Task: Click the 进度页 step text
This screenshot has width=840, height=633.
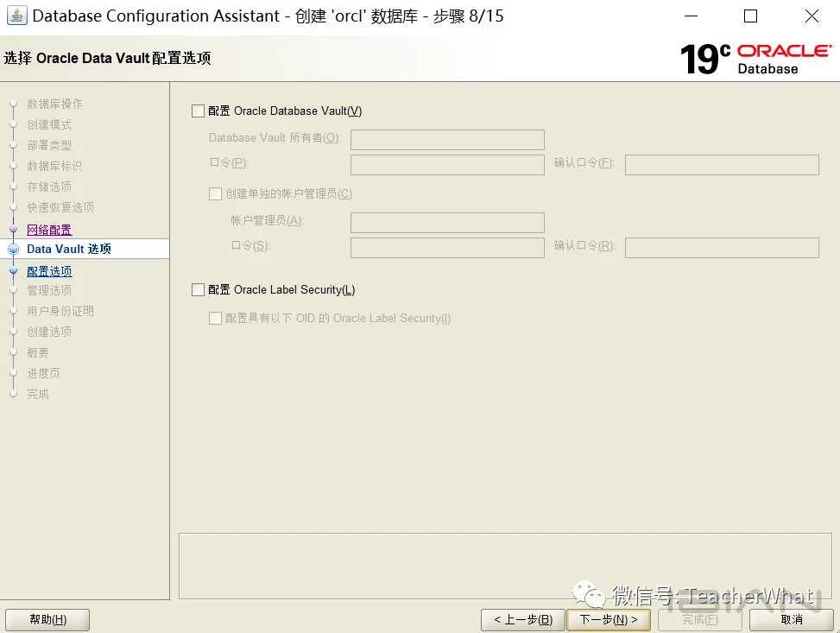Action: click(x=43, y=373)
